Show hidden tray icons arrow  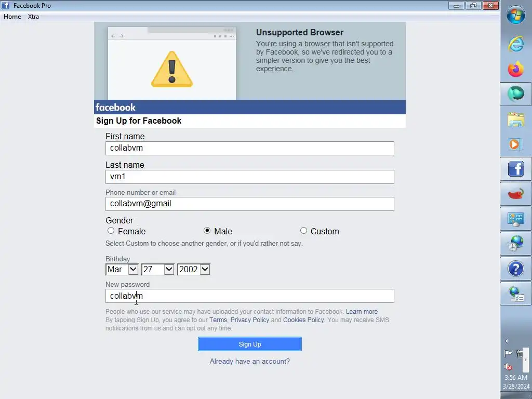tap(507, 341)
